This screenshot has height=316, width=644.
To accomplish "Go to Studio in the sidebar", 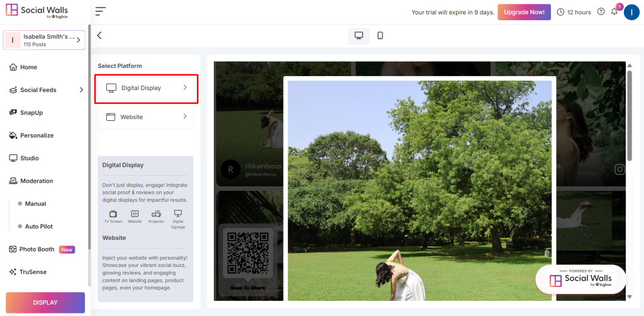I will (x=29, y=158).
